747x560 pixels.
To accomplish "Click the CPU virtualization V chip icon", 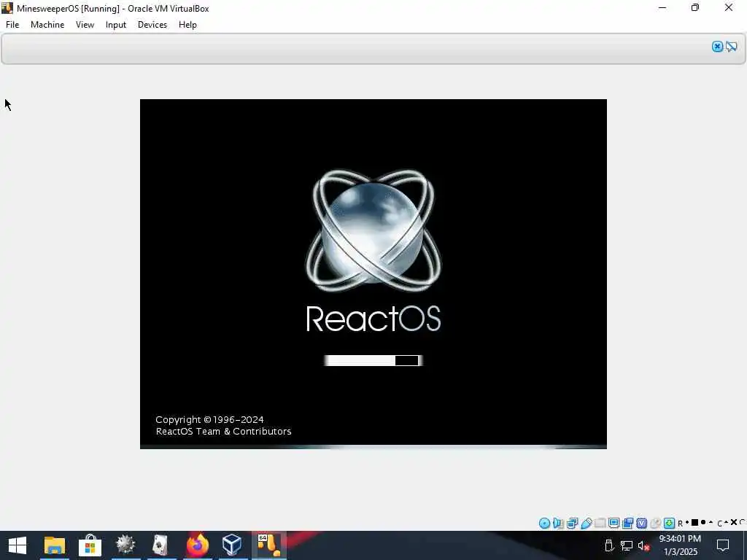I will tap(642, 524).
